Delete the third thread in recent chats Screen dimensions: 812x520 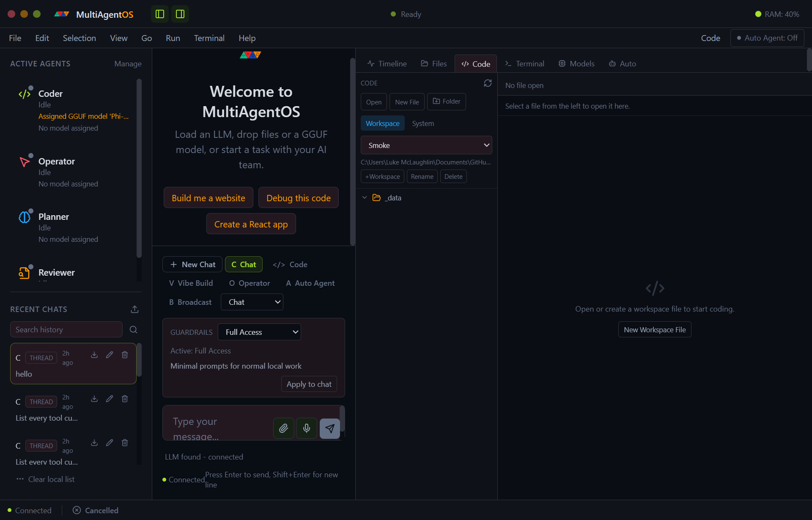[125, 443]
